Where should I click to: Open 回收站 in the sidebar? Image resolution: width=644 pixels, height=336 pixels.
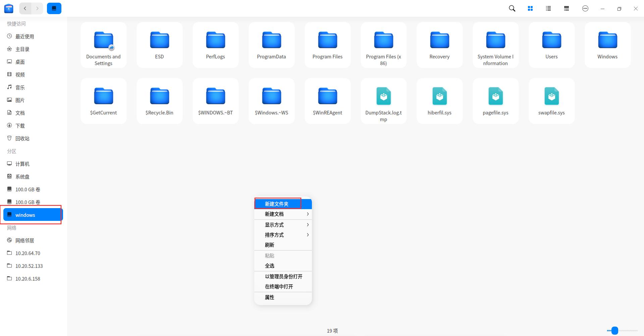pyautogui.click(x=33, y=138)
